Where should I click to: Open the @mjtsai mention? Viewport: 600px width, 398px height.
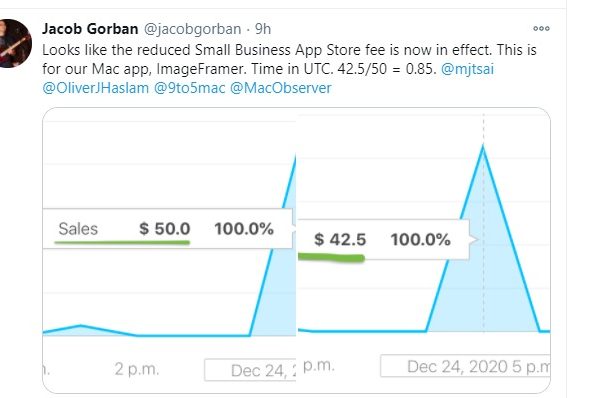tap(467, 69)
